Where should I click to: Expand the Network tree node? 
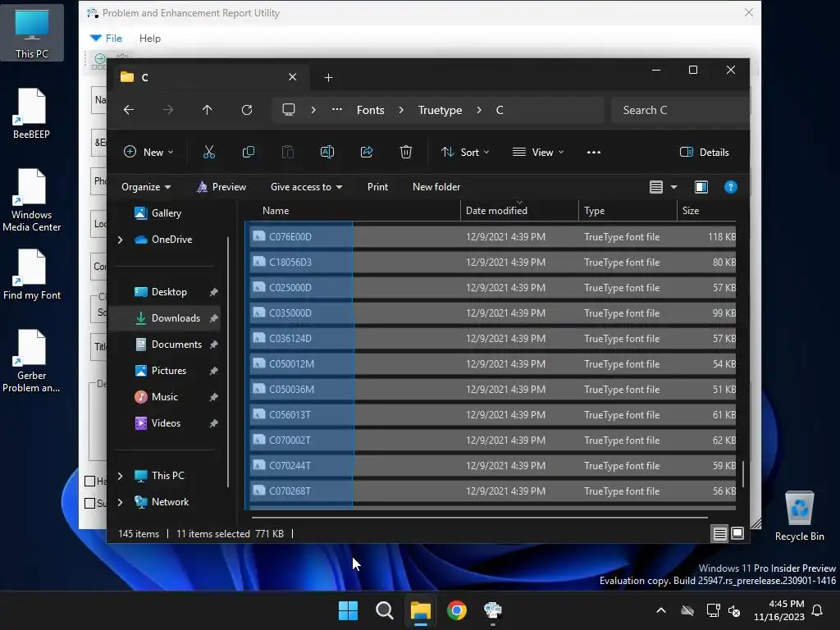(120, 502)
